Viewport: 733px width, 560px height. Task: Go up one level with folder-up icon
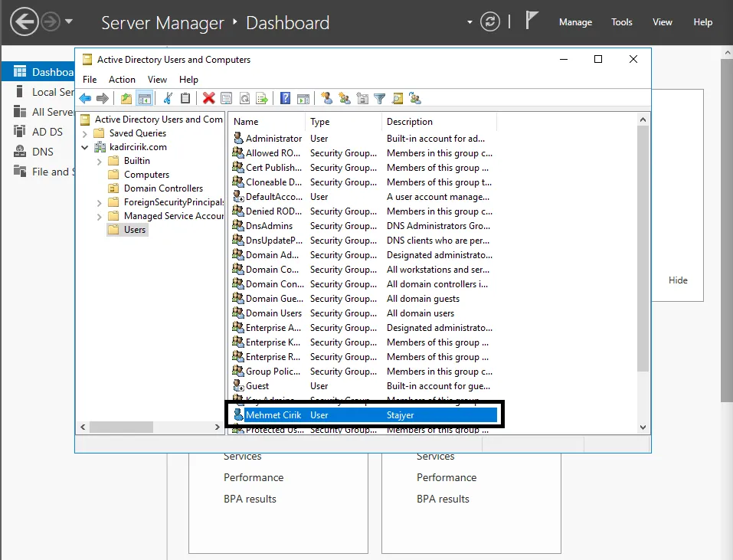coord(126,99)
